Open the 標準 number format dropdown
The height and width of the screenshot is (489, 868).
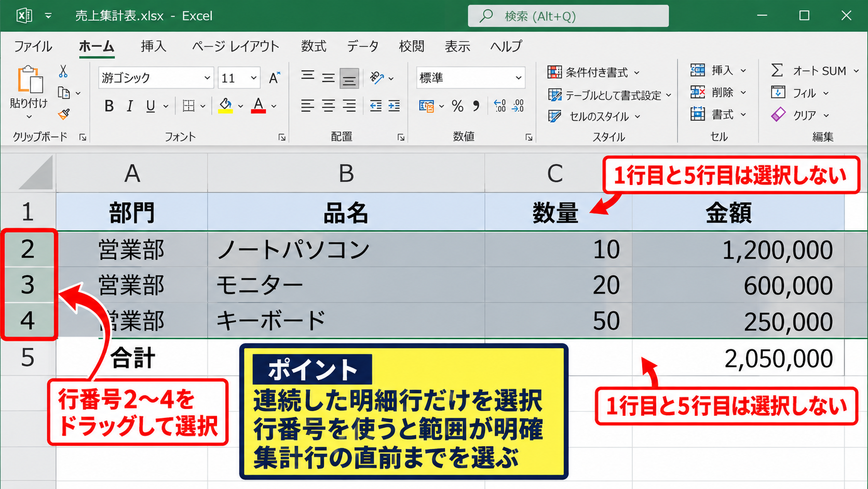click(x=518, y=78)
